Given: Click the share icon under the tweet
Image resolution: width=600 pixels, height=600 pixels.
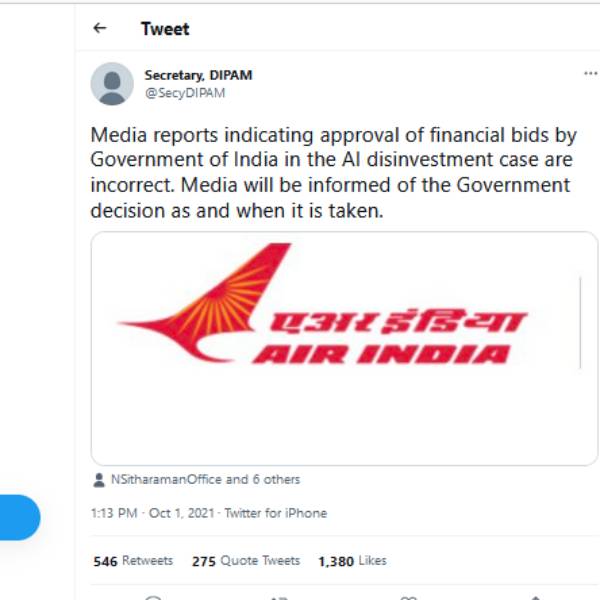Looking at the screenshot, I should point(532,597).
